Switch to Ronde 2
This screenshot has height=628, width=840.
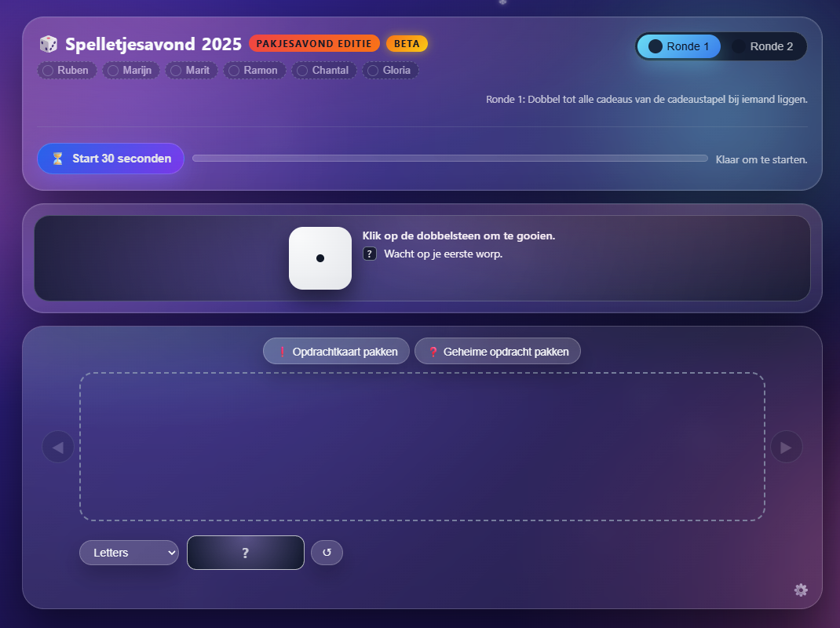(763, 46)
